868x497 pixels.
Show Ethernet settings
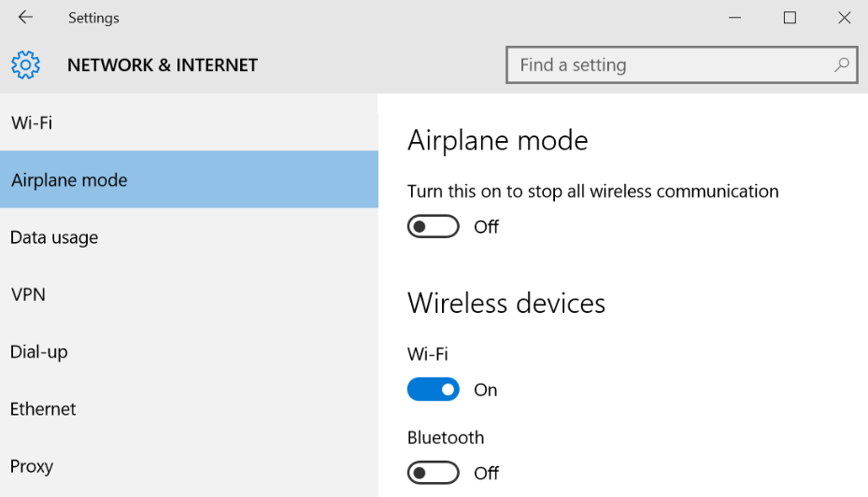click(x=43, y=409)
